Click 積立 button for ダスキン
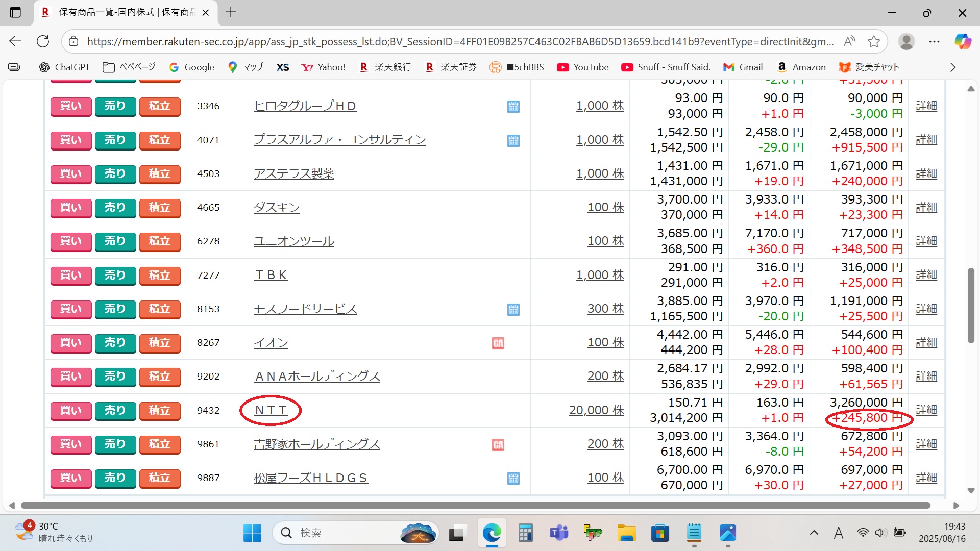Image resolution: width=980 pixels, height=551 pixels. point(160,208)
